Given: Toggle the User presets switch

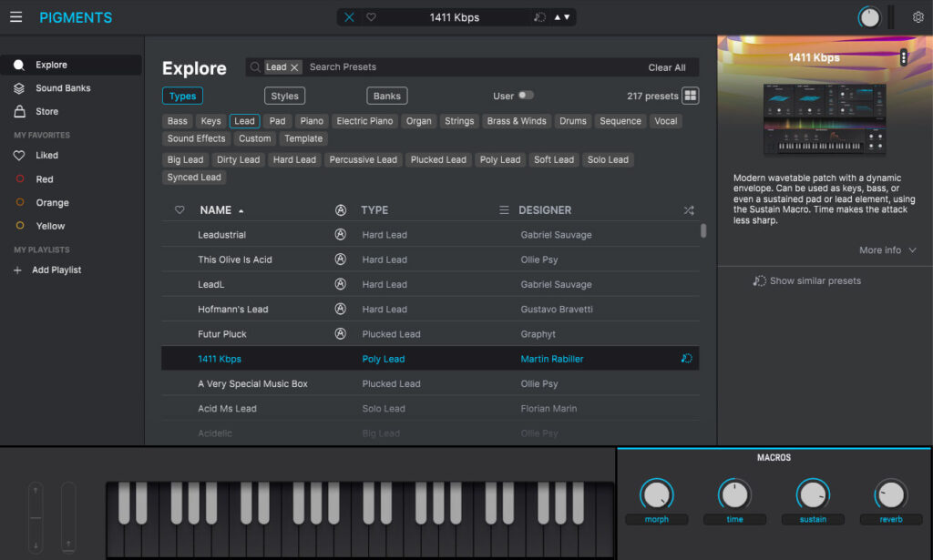Looking at the screenshot, I should pos(526,95).
